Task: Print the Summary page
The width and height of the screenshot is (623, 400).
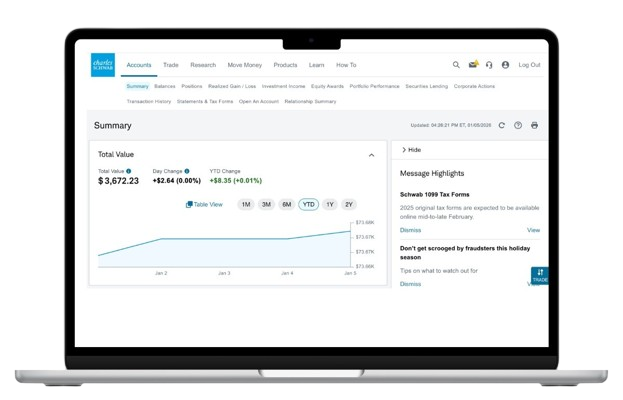Action: pos(534,125)
